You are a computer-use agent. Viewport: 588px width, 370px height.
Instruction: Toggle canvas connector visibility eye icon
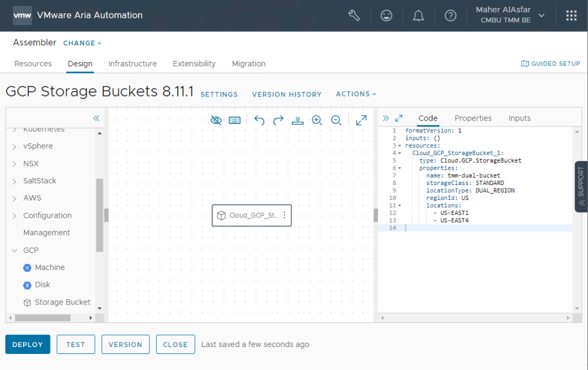[x=216, y=120]
